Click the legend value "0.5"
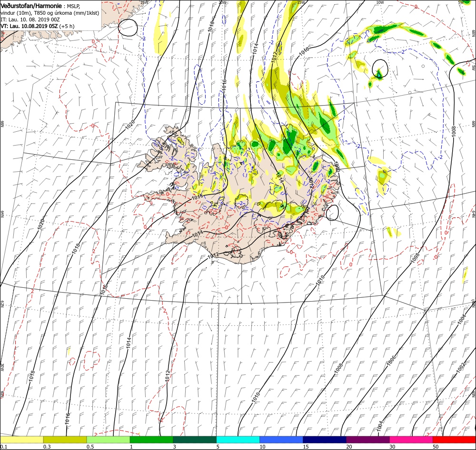 pyautogui.click(x=90, y=447)
